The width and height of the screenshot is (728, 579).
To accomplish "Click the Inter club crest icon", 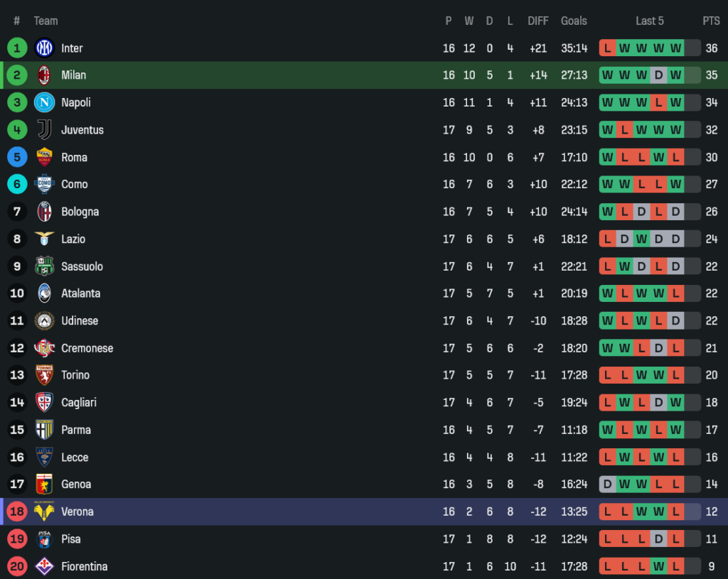I will [44, 48].
